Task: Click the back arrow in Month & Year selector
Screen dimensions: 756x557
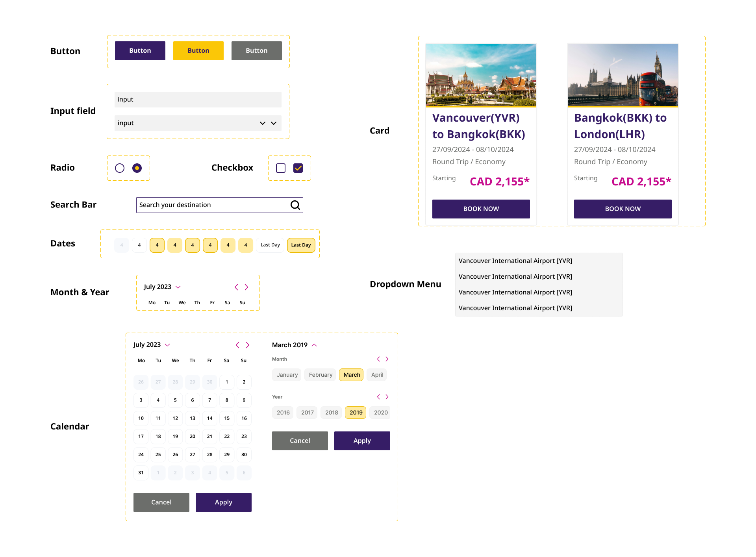Action: pyautogui.click(x=236, y=287)
